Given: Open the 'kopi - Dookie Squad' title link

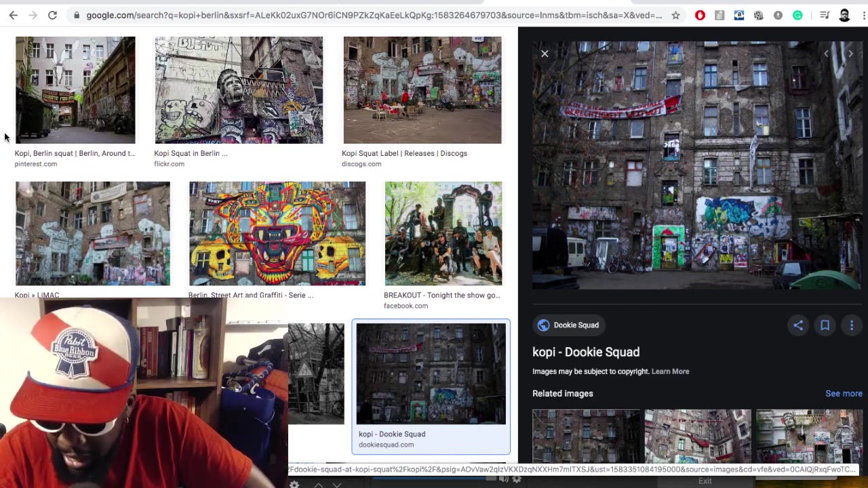Looking at the screenshot, I should [x=586, y=352].
